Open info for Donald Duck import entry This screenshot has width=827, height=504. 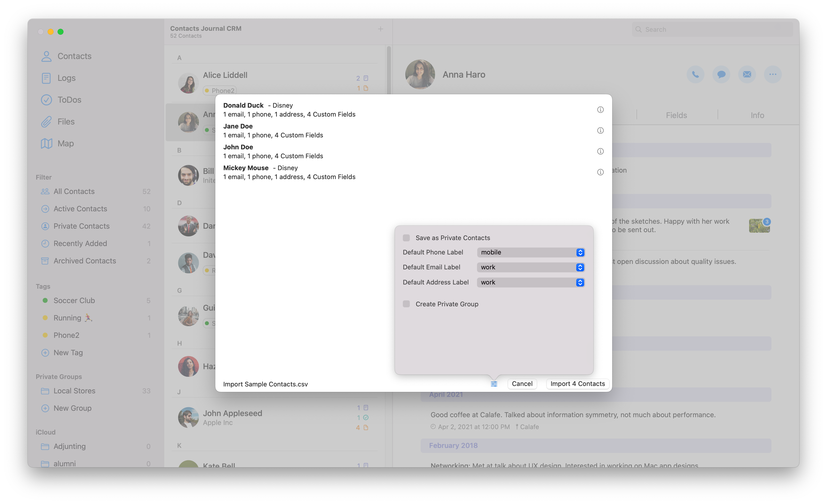[x=600, y=110]
